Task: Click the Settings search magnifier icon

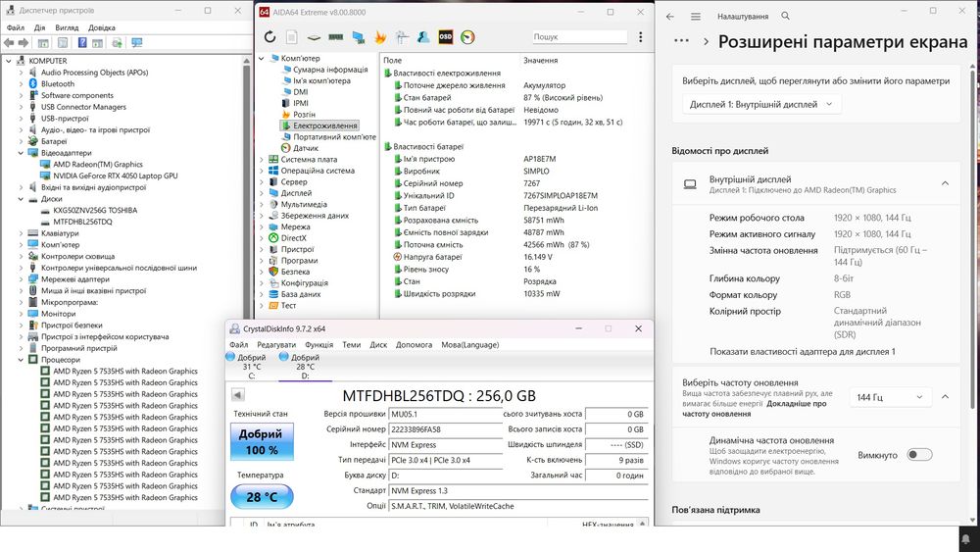Action: point(785,17)
